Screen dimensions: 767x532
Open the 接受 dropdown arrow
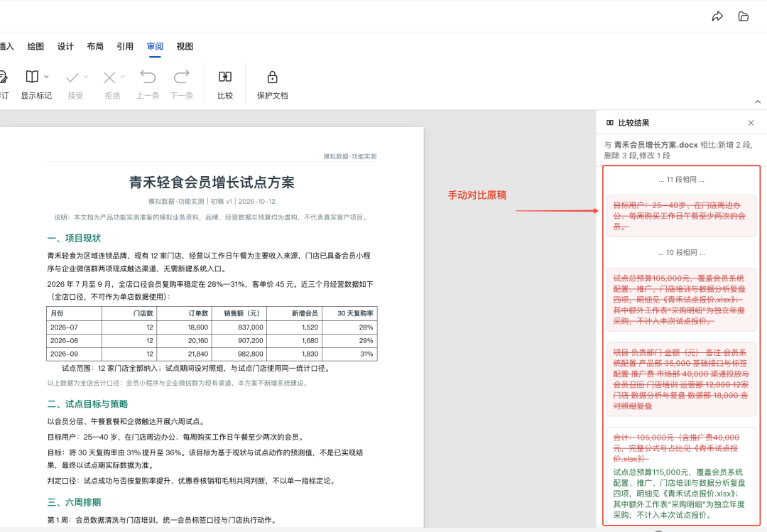pos(86,77)
